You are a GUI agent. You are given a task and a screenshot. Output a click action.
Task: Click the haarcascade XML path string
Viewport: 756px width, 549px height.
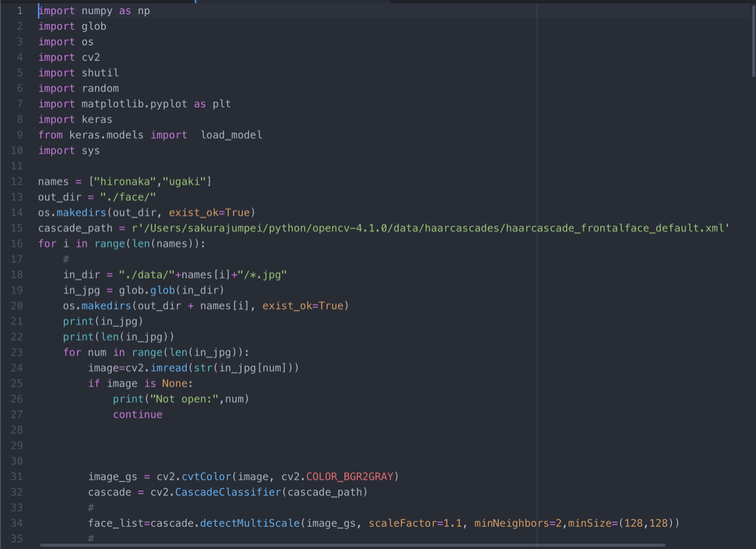click(x=431, y=228)
